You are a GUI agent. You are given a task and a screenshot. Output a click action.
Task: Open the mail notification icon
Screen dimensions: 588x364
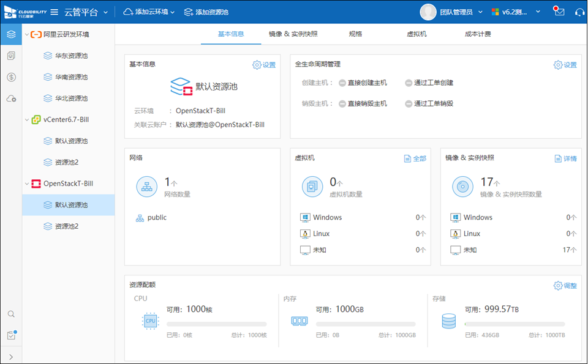pyautogui.click(x=559, y=12)
